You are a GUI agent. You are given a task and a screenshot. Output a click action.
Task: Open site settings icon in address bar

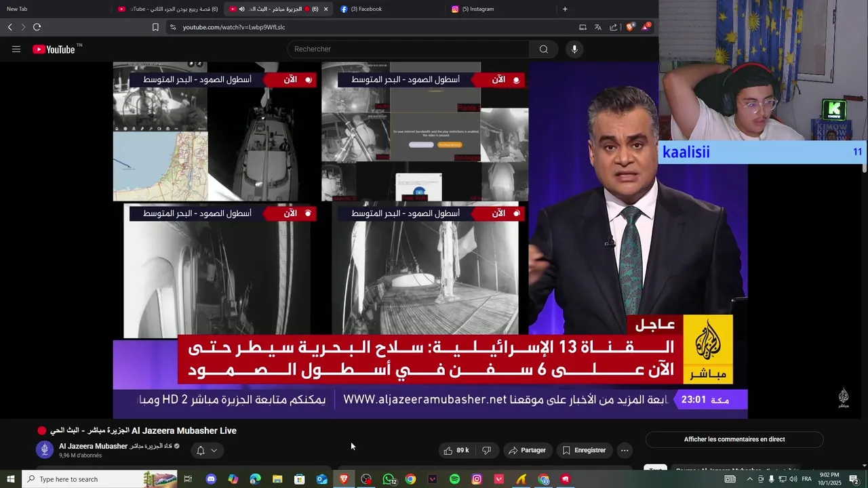(x=173, y=27)
